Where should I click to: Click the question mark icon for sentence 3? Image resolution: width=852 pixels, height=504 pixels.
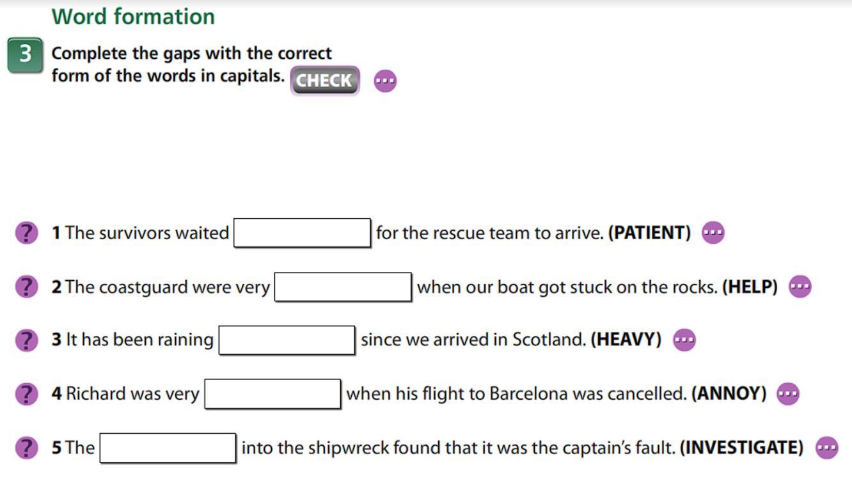click(26, 340)
